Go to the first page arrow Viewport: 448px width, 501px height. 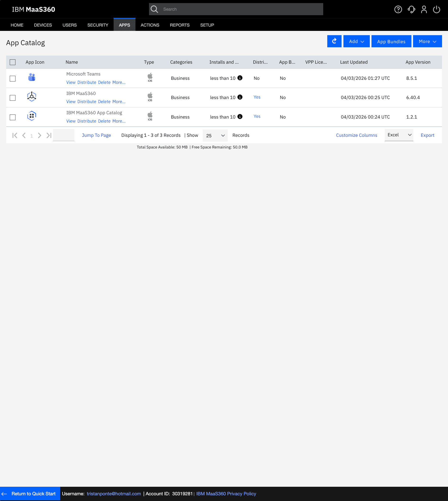click(15, 135)
